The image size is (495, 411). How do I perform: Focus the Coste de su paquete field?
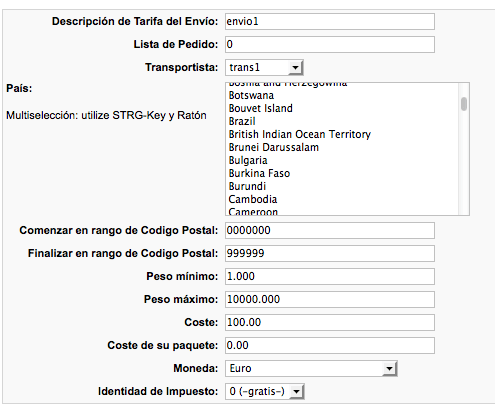coord(330,346)
